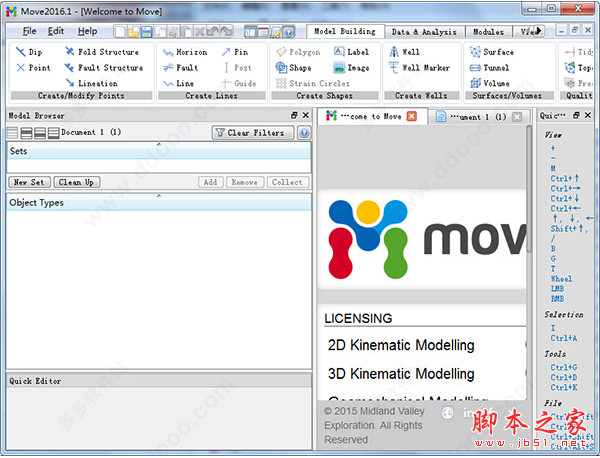
Task: Select the Well Marker tool
Action: (419, 68)
